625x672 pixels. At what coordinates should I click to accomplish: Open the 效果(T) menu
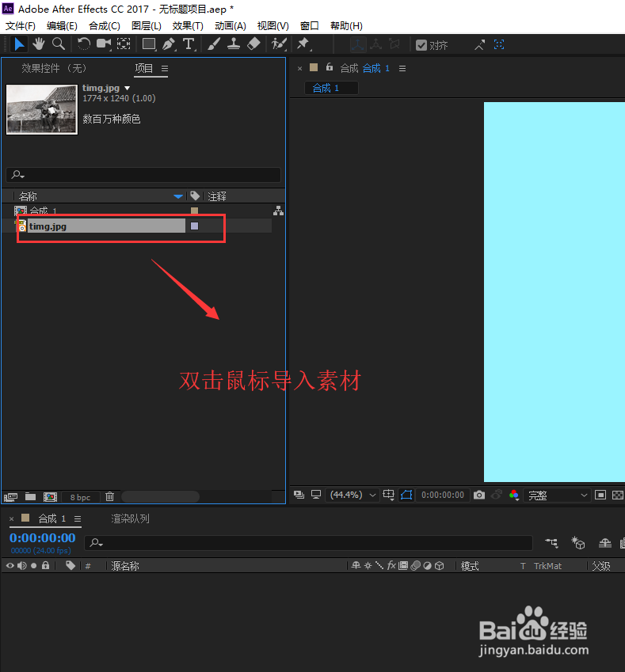click(x=188, y=26)
